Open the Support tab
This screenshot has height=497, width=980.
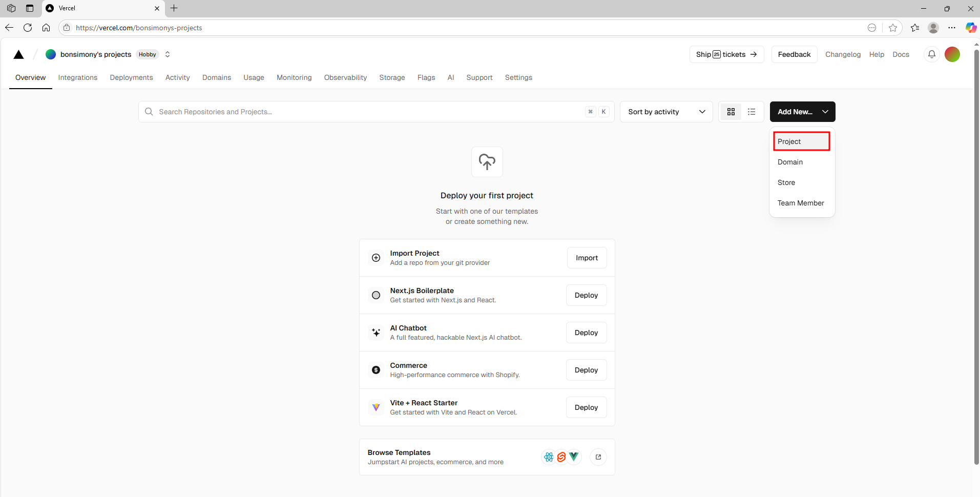coord(479,77)
